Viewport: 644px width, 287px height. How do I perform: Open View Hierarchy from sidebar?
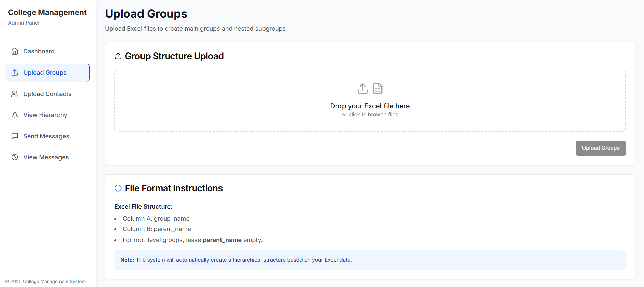(x=47, y=115)
